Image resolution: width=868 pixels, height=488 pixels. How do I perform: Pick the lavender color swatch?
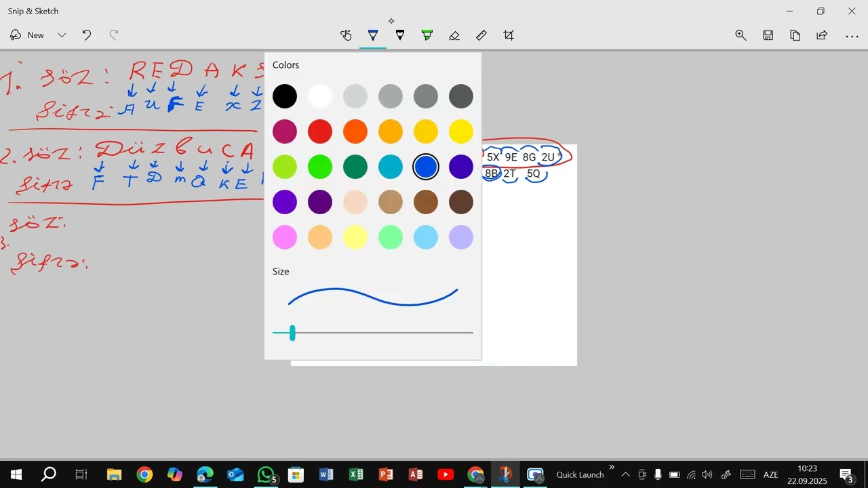pyautogui.click(x=461, y=237)
